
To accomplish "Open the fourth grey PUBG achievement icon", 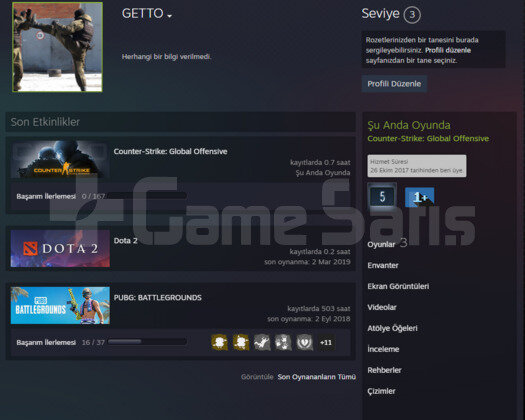I will (283, 342).
